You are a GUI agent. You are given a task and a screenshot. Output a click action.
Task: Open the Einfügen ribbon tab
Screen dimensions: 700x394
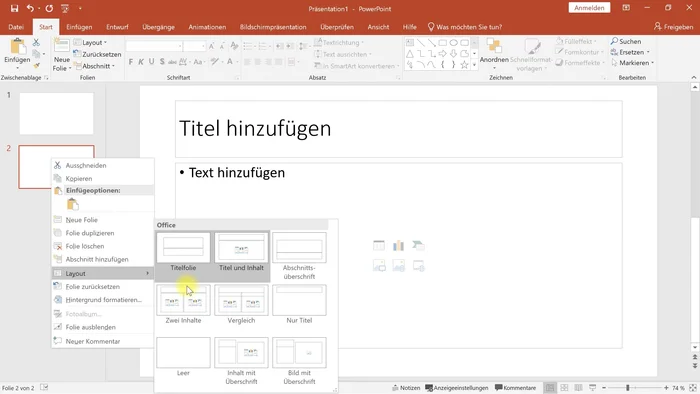pos(79,27)
